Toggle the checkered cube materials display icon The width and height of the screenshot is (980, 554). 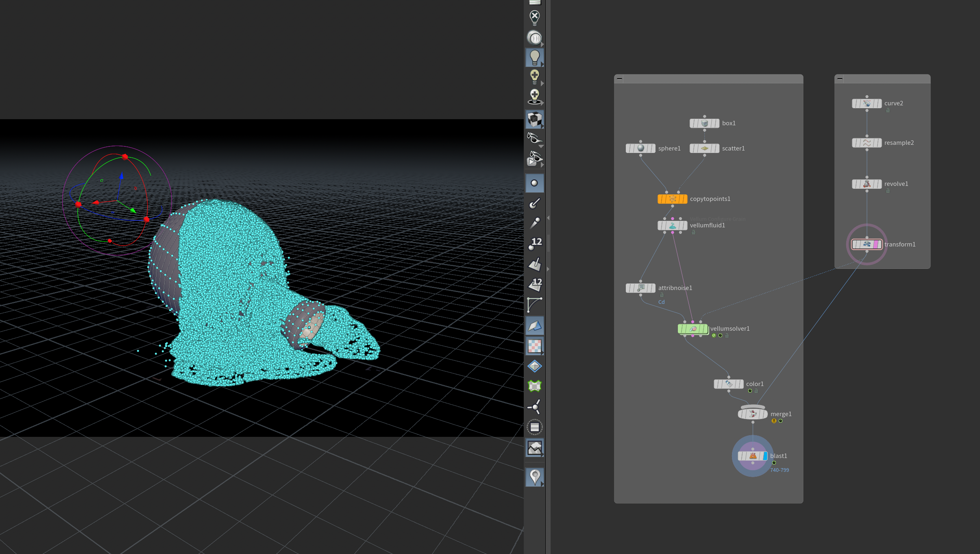pos(534,119)
